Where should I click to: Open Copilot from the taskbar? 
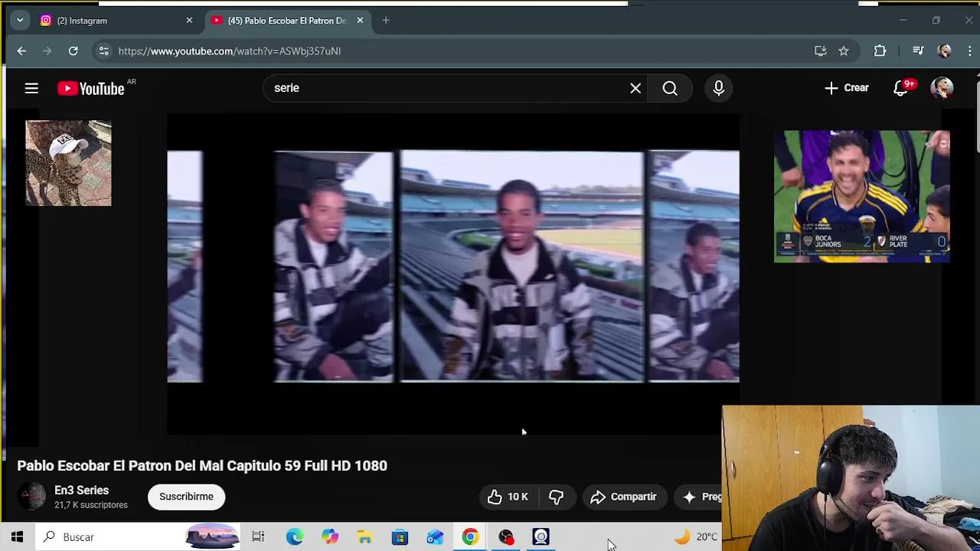pos(330,537)
